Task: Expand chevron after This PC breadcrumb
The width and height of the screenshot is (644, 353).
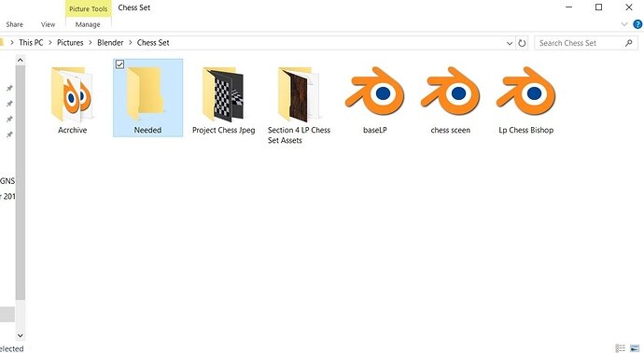Action: (x=50, y=43)
